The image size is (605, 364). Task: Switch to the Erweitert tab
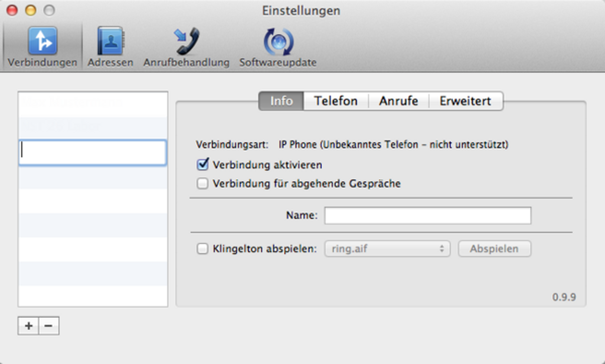(465, 101)
